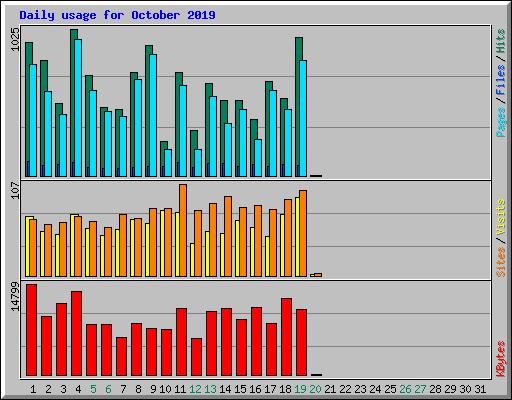Click the day 19 yellow visits bar
The image size is (512, 400).
click(297, 237)
